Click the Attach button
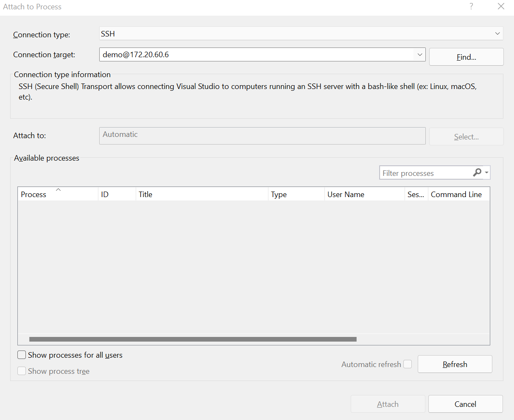The height and width of the screenshot is (420, 514). (x=387, y=404)
